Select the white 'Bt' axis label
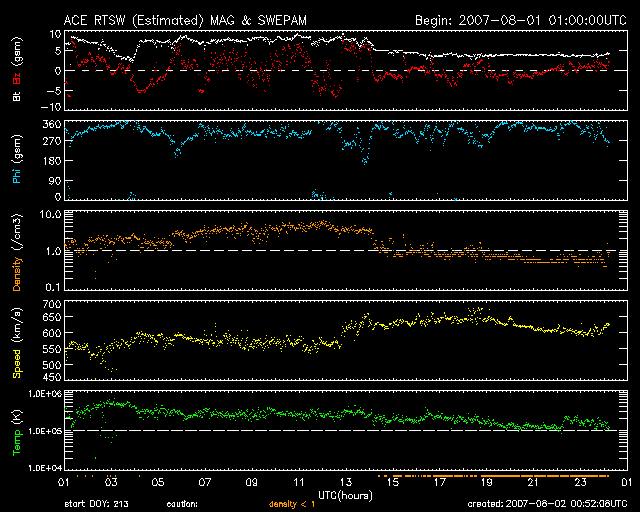 click(x=17, y=96)
